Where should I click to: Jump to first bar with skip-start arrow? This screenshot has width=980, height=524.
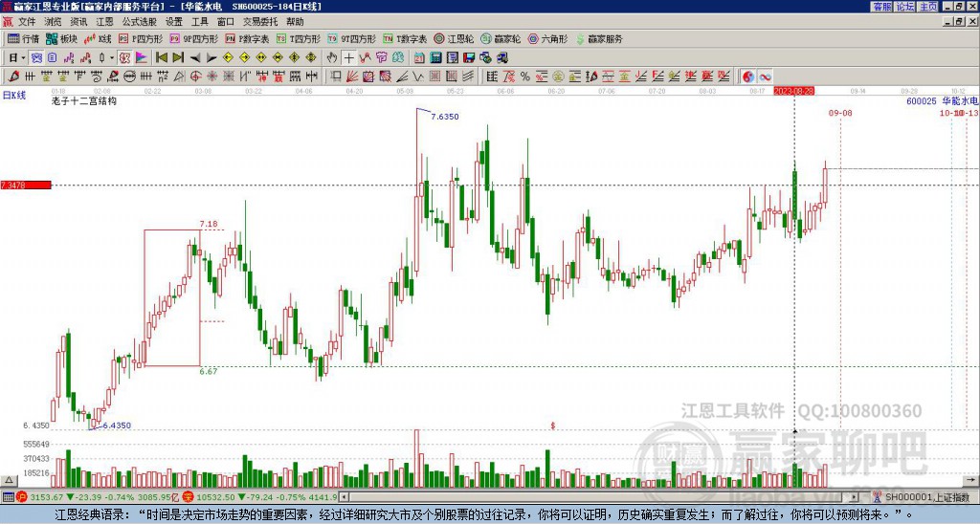[x=161, y=57]
